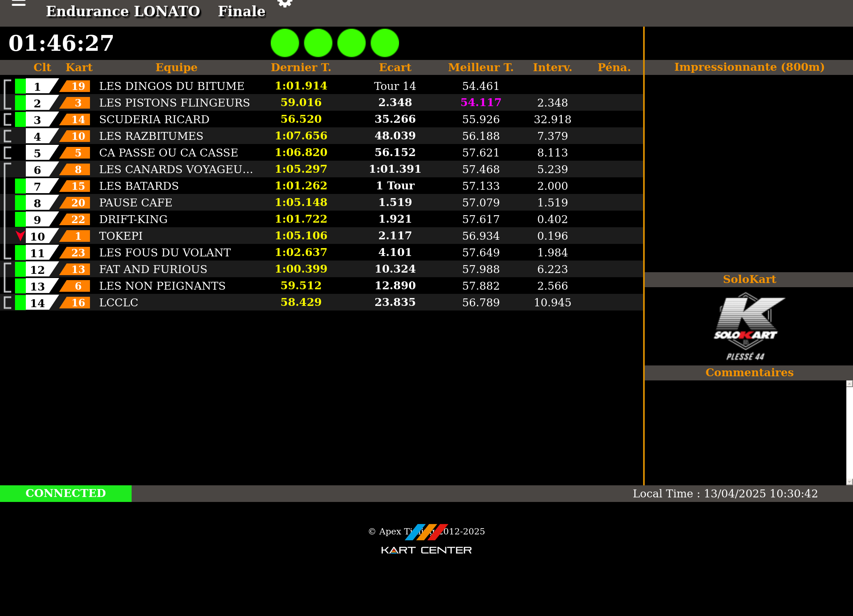
Task: Click the comments scrollbar down arrow
Action: (850, 482)
